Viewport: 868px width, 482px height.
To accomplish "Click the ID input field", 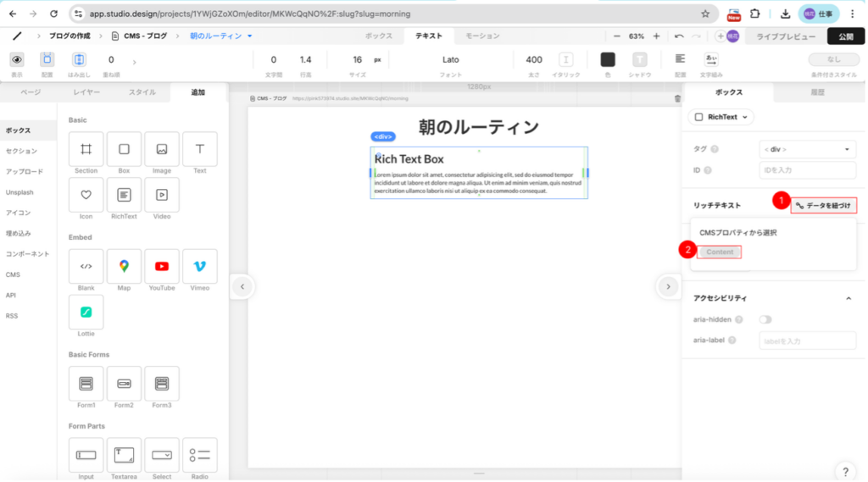I will point(807,170).
